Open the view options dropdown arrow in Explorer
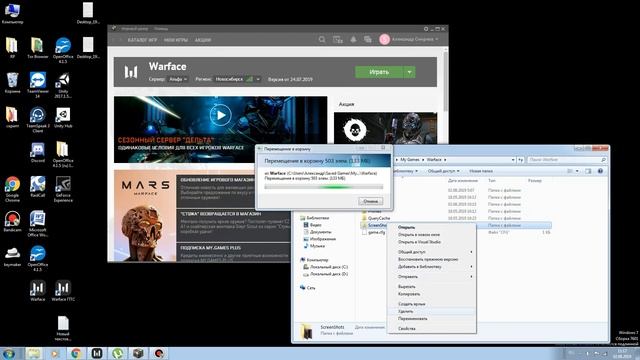This screenshot has width=640, height=360. [x=577, y=171]
